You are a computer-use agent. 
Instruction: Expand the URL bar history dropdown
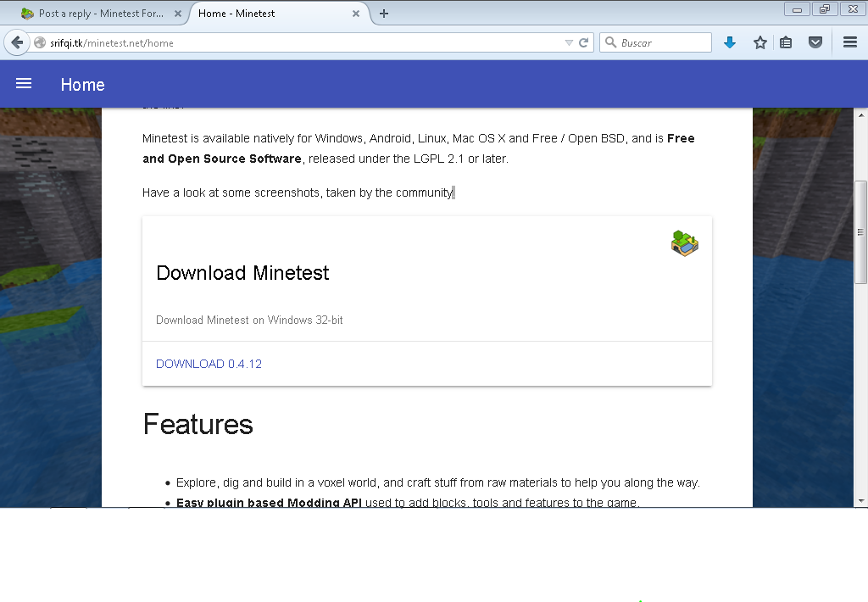coord(569,42)
